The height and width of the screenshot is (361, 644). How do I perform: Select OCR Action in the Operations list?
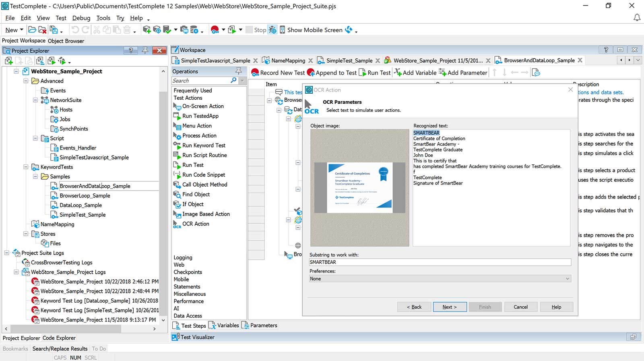(x=196, y=224)
